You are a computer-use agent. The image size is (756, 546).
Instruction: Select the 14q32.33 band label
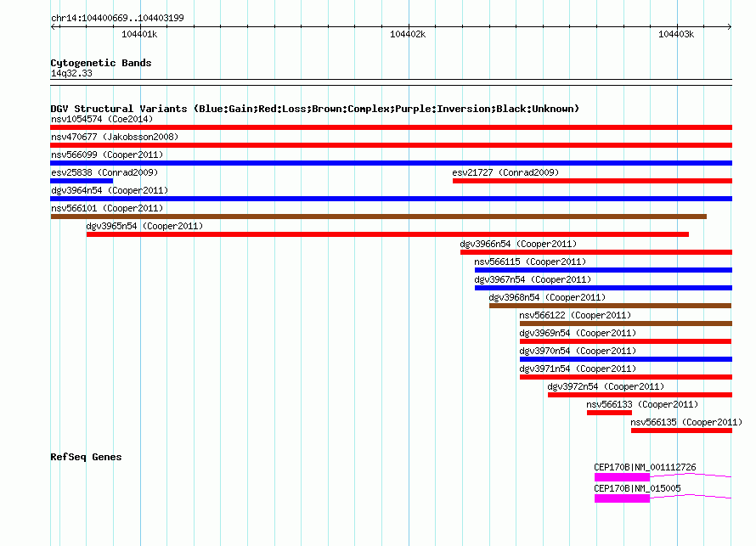pyautogui.click(x=71, y=73)
